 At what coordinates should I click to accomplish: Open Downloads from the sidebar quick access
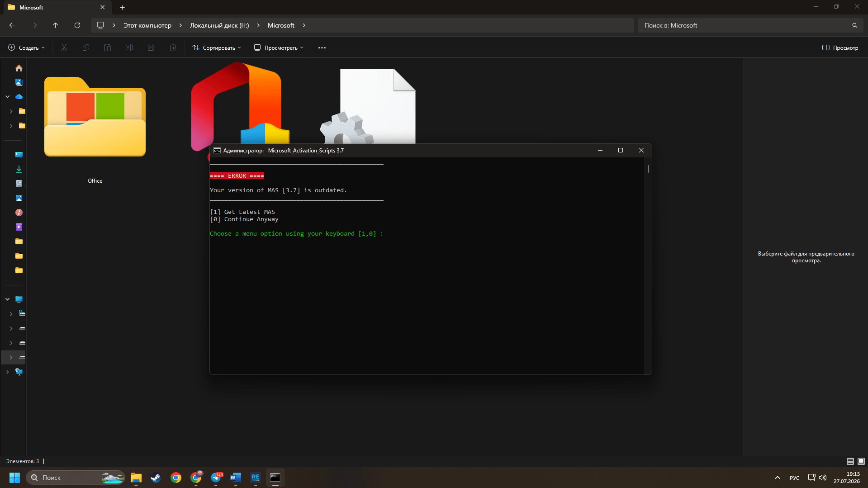19,169
